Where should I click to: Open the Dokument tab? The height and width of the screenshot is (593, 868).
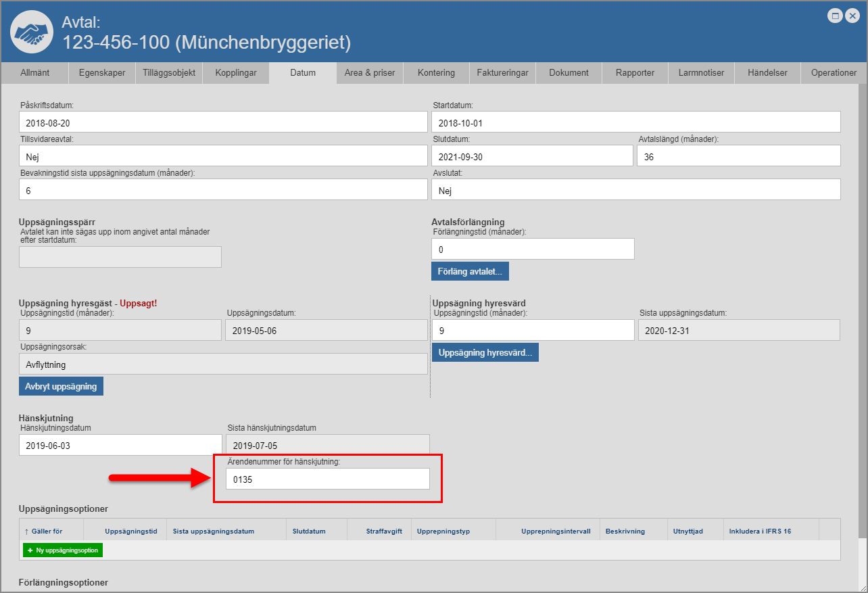(x=569, y=73)
